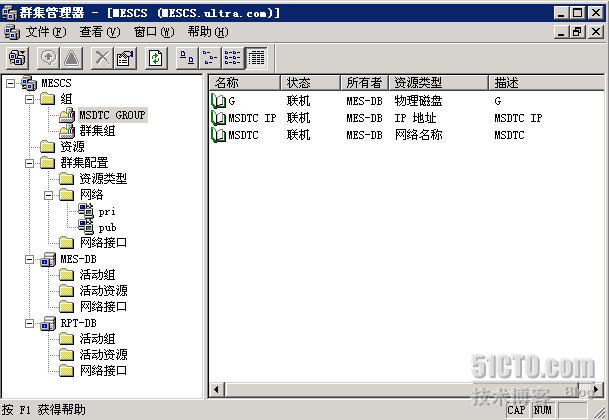Click the NUM status bar indicator
The image size is (609, 420).
coord(543,410)
